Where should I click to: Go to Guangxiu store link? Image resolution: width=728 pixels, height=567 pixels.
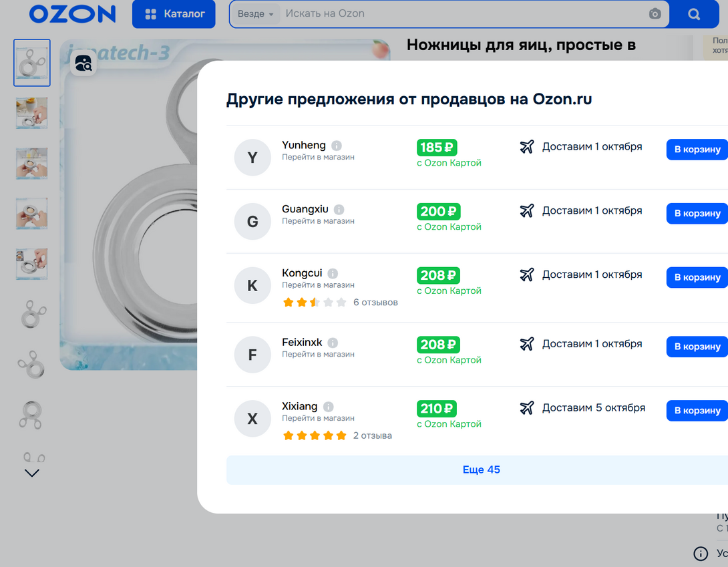tap(318, 221)
